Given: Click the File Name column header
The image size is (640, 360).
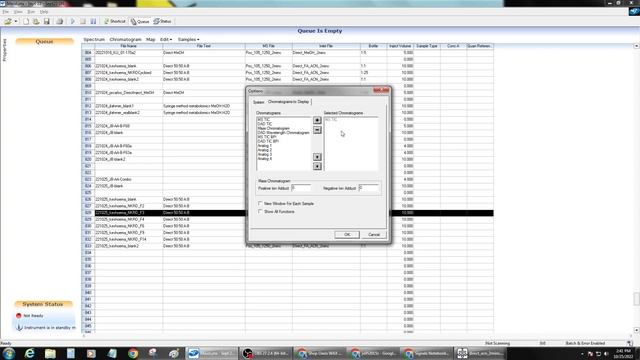Looking at the screenshot, I should coord(129,46).
